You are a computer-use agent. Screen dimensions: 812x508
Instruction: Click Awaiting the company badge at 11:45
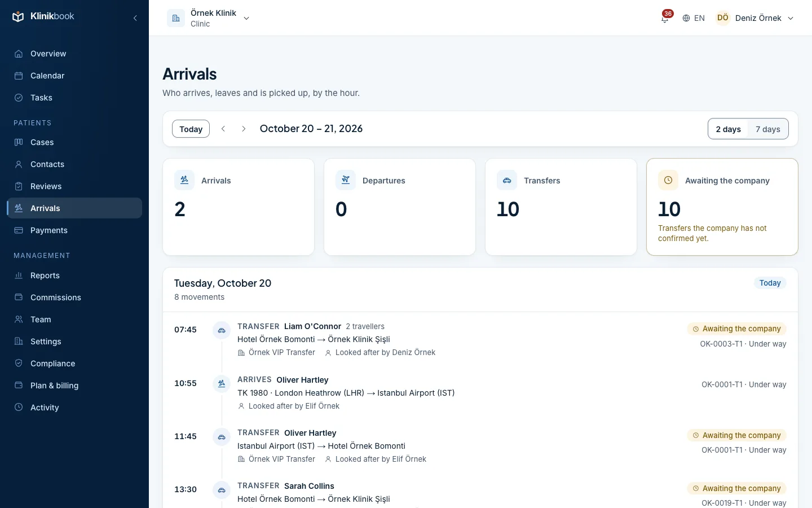coord(736,435)
